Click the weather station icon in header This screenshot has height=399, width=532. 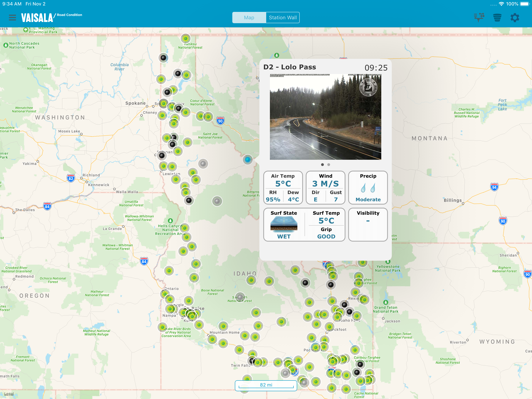pos(479,18)
